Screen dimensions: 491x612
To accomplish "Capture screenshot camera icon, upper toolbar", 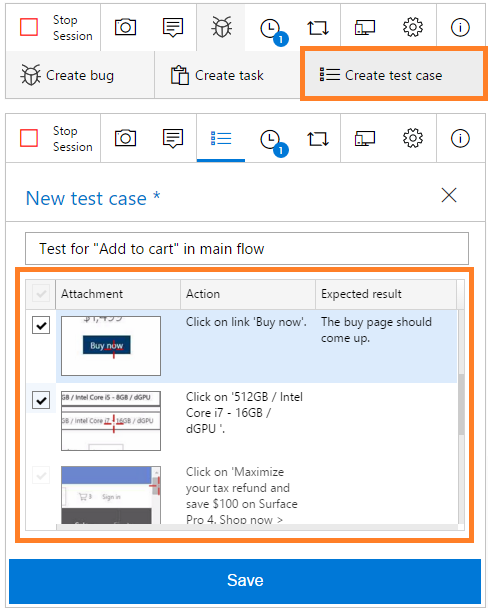I will 125,27.
